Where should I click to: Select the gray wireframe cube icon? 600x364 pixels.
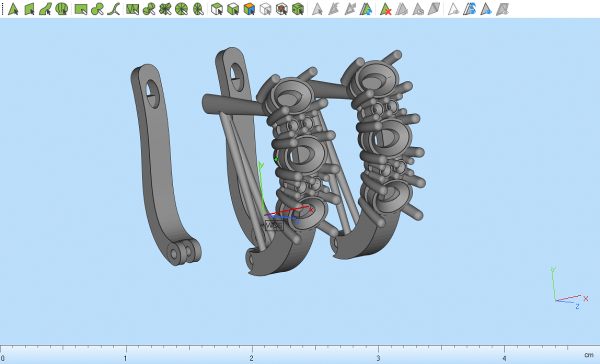click(265, 8)
